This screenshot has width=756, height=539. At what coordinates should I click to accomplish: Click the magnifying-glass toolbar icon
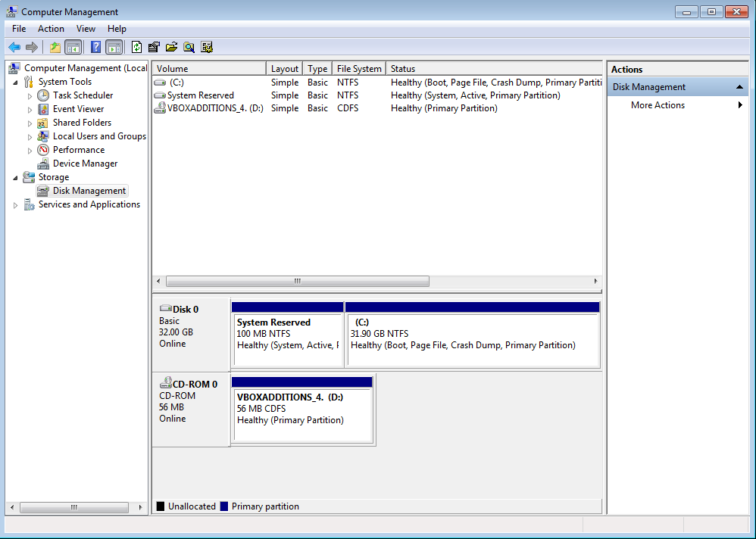(189, 47)
